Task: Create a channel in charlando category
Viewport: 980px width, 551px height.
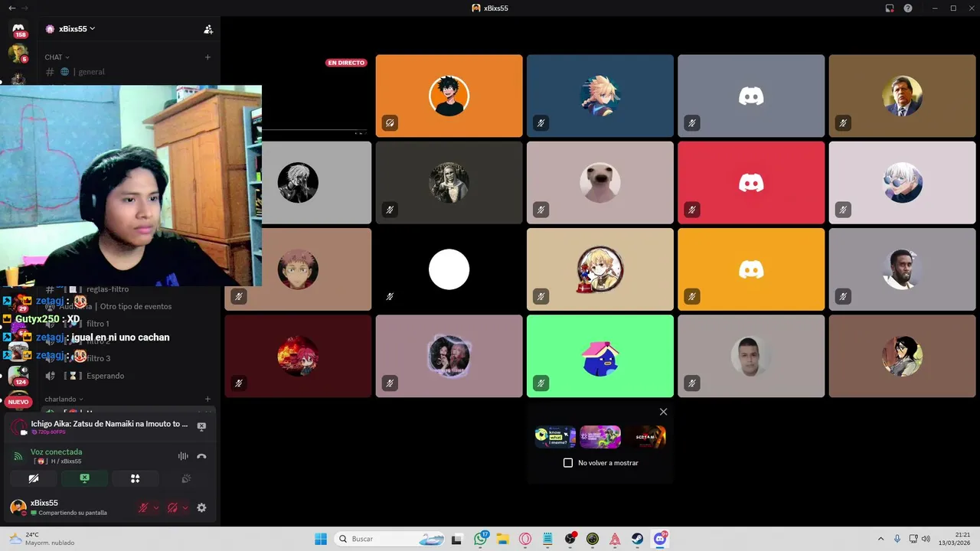Action: [207, 399]
